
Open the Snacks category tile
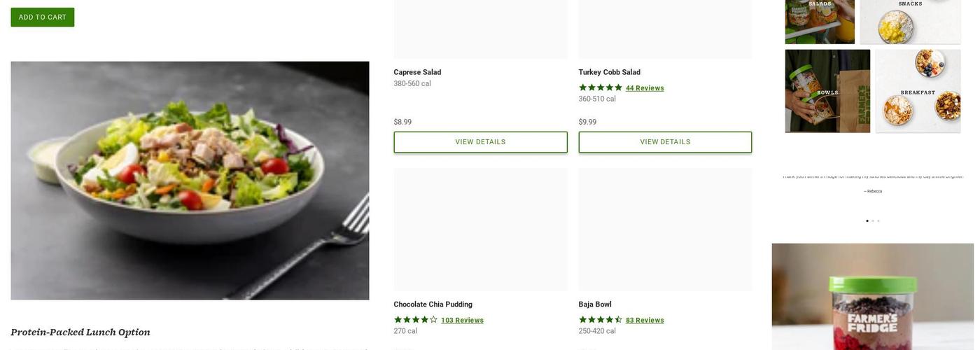(910, 21)
